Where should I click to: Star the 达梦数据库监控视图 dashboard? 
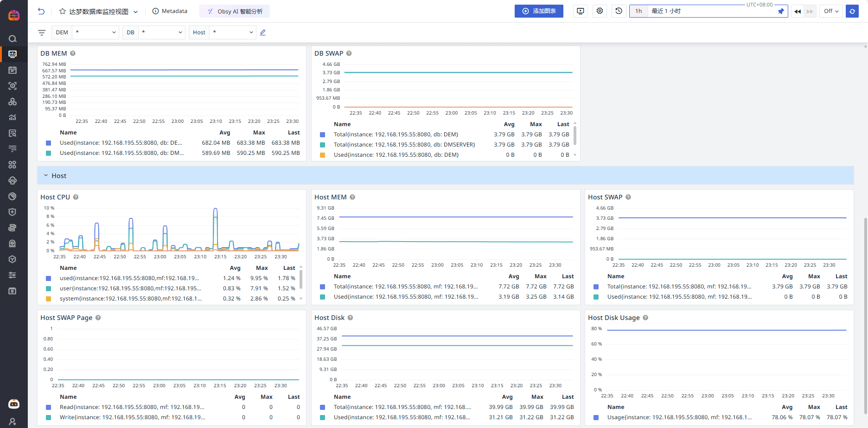63,11
